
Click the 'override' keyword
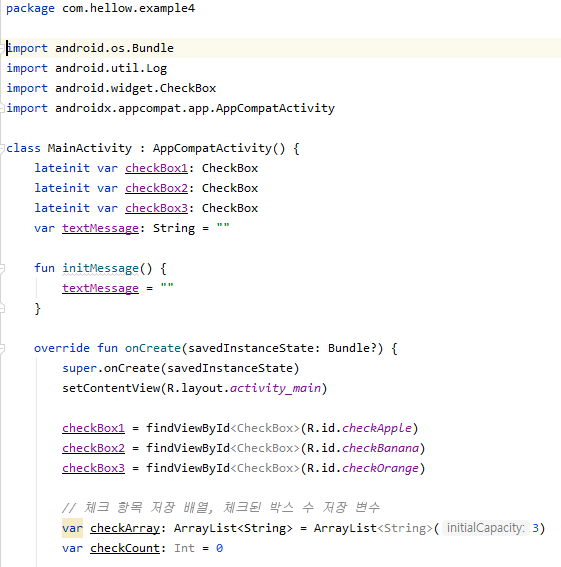point(62,348)
